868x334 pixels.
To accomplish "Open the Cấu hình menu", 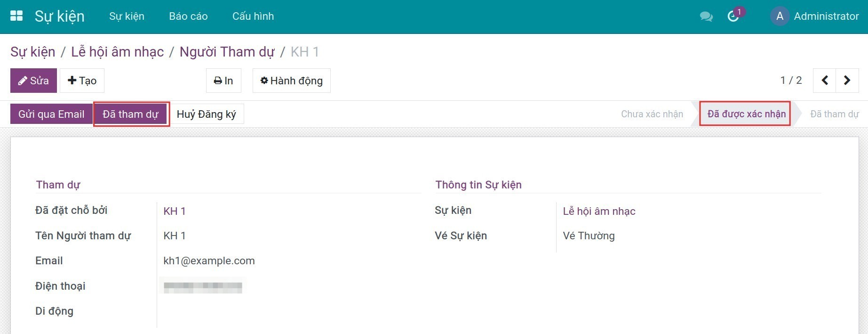I will click(253, 16).
